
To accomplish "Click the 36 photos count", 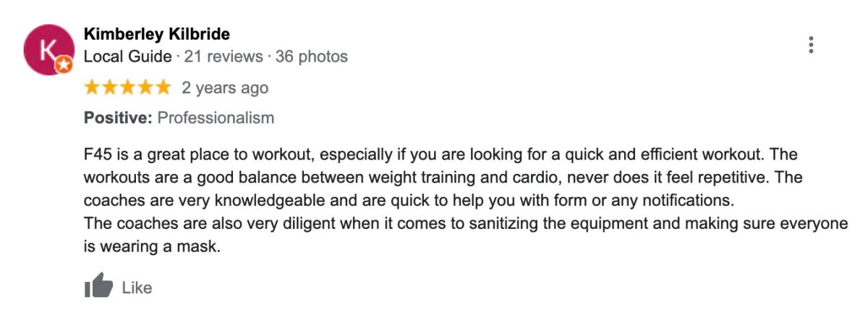I will click(x=312, y=57).
